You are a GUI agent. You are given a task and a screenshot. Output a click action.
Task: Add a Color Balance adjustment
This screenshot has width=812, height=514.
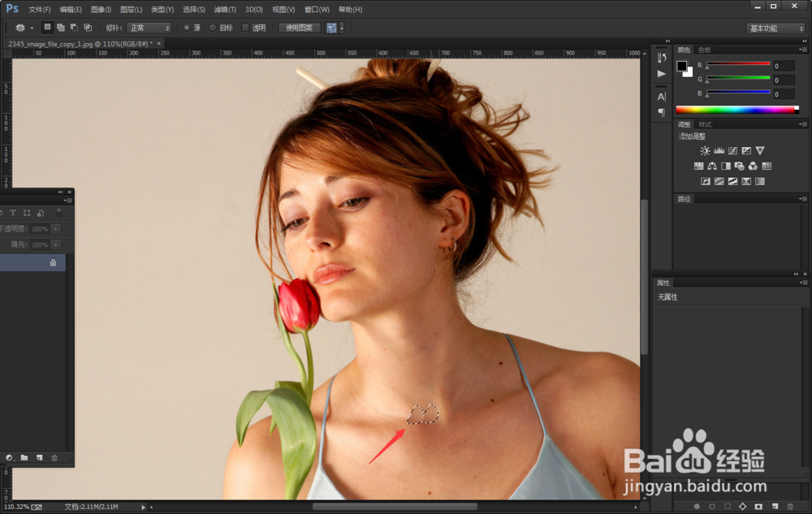pyautogui.click(x=712, y=166)
